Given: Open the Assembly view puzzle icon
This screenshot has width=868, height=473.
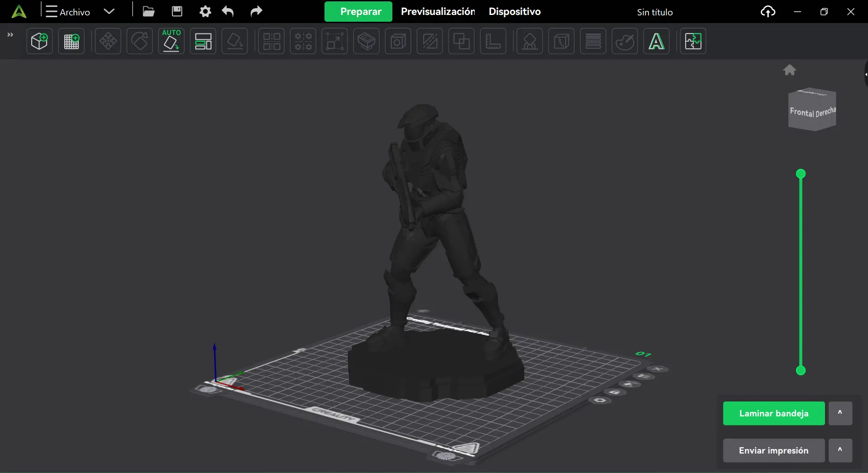Looking at the screenshot, I should coord(693,41).
